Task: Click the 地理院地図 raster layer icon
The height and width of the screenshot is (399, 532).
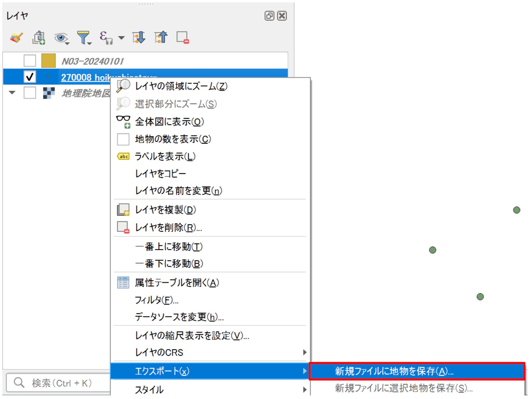Action: pos(49,93)
